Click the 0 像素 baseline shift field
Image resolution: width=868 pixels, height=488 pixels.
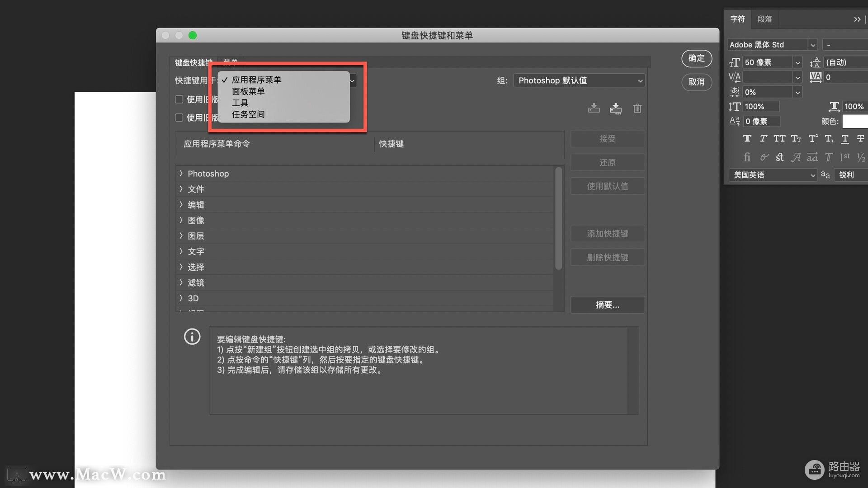click(x=761, y=121)
